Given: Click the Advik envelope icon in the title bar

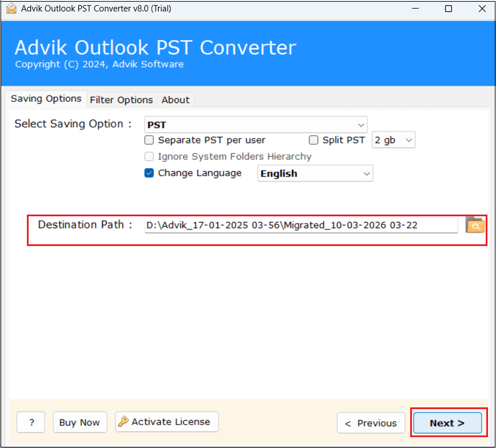Looking at the screenshot, I should (x=10, y=9).
